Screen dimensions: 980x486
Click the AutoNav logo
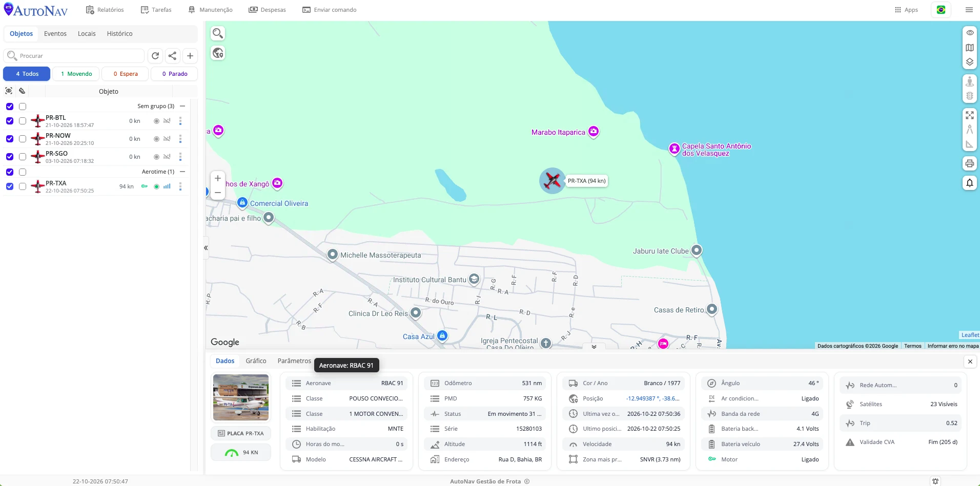(x=35, y=10)
